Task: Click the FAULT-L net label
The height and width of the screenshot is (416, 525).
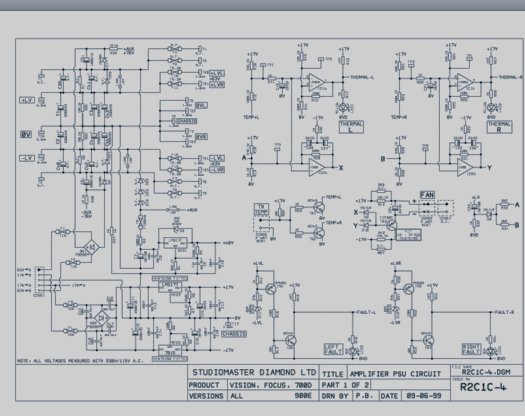Action: tap(366, 312)
